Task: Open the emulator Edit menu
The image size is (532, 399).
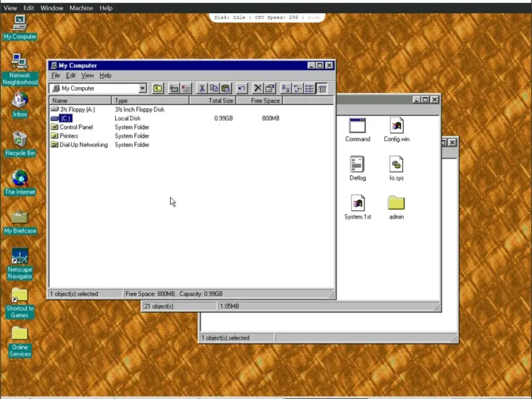Action: [29, 8]
